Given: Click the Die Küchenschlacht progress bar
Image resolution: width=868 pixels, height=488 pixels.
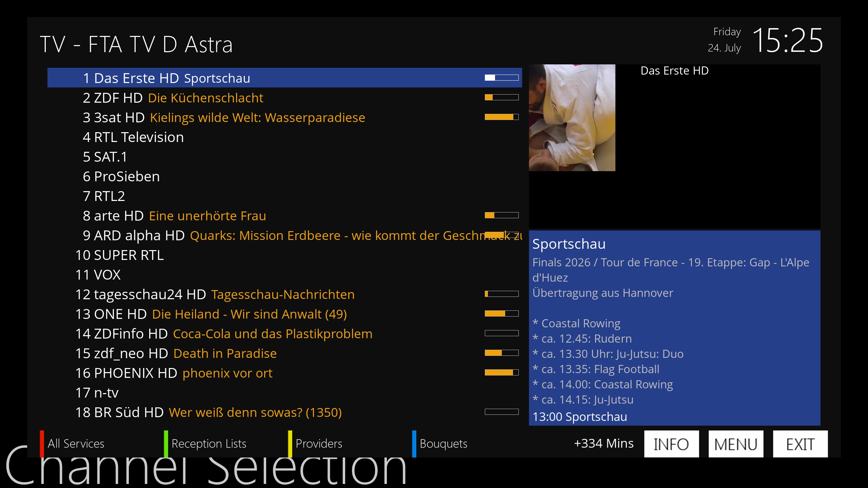Looking at the screenshot, I should (x=502, y=97).
